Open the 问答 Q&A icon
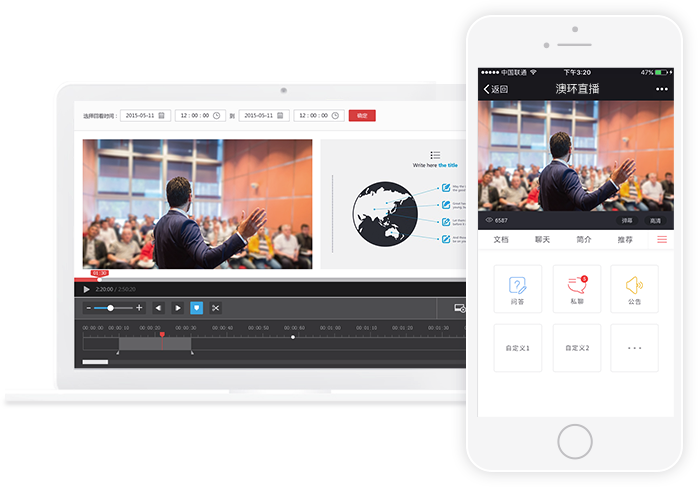This screenshot has height=487, width=698. pos(518,289)
